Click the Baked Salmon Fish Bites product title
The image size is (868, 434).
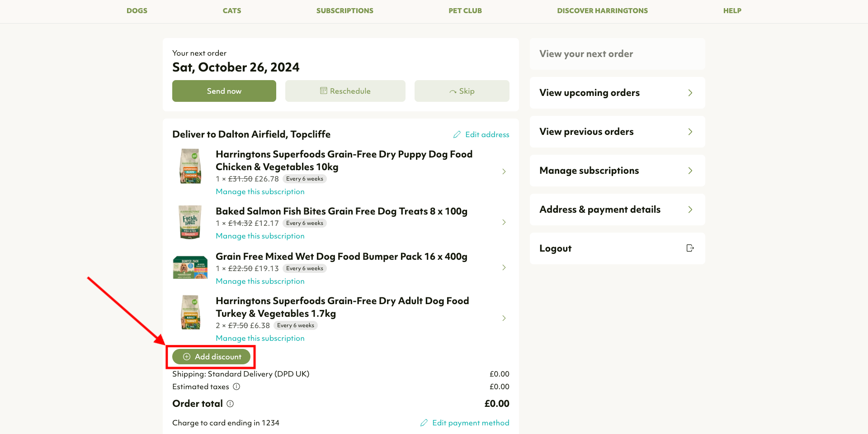[x=342, y=211]
